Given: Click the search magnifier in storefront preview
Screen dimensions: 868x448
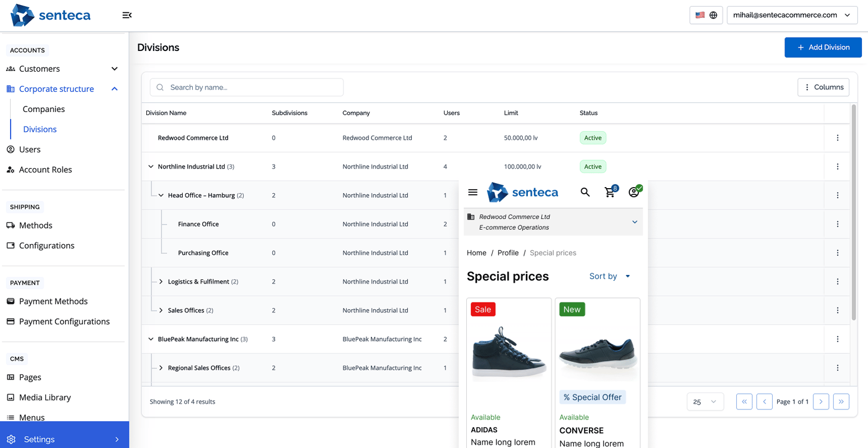Looking at the screenshot, I should [x=585, y=192].
